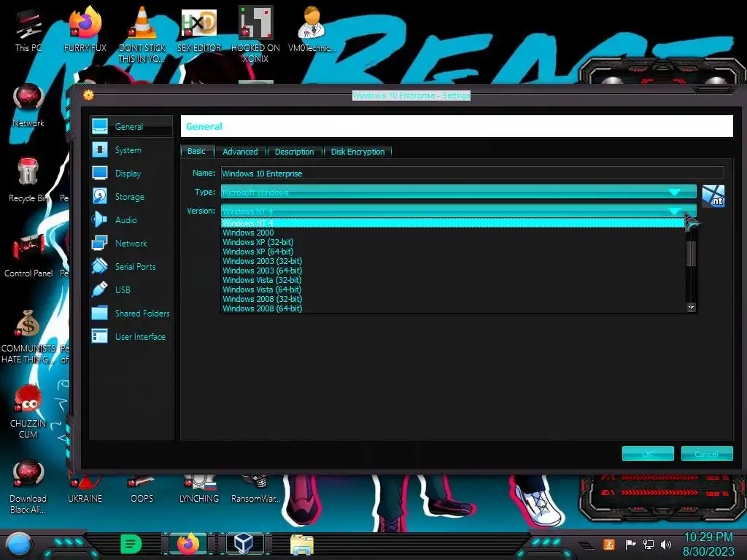Switch to the Description tab

[295, 152]
